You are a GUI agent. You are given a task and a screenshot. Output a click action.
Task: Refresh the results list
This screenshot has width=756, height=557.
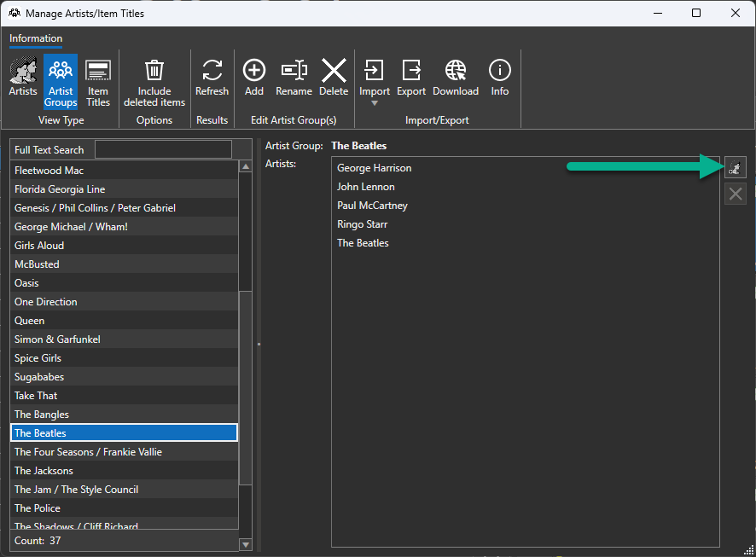tap(212, 77)
